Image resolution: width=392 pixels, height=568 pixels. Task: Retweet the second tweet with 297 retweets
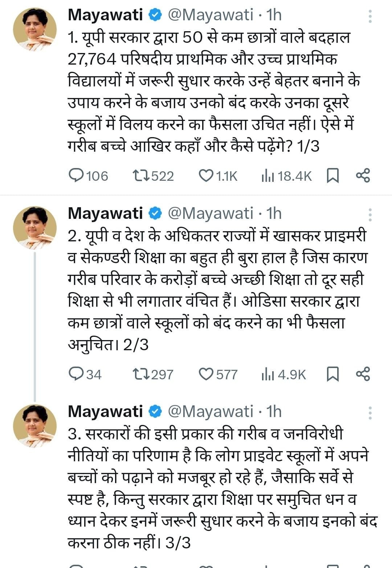point(140,374)
